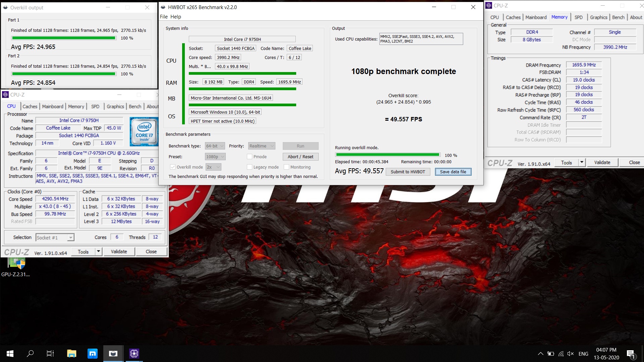Click the greyed Run button

click(x=301, y=146)
